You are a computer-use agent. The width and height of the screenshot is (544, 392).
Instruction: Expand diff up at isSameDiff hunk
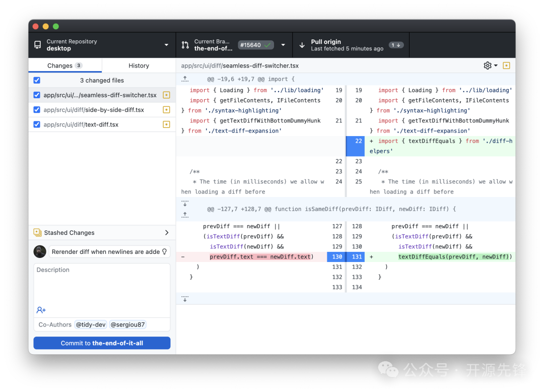point(185,215)
